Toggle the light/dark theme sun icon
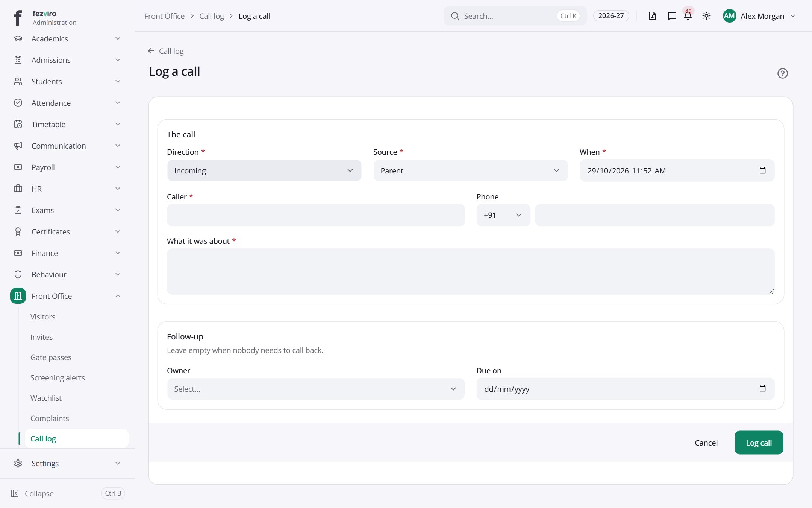812x508 pixels. pyautogui.click(x=706, y=16)
